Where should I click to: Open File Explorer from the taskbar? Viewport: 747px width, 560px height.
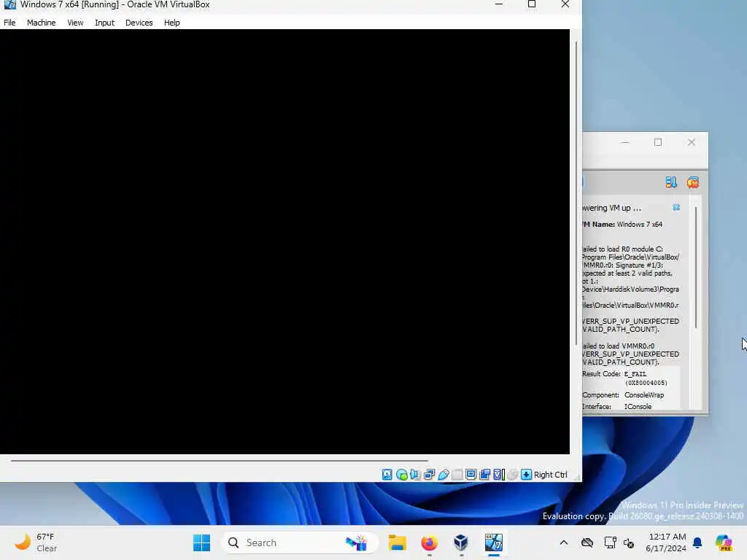tap(397, 542)
